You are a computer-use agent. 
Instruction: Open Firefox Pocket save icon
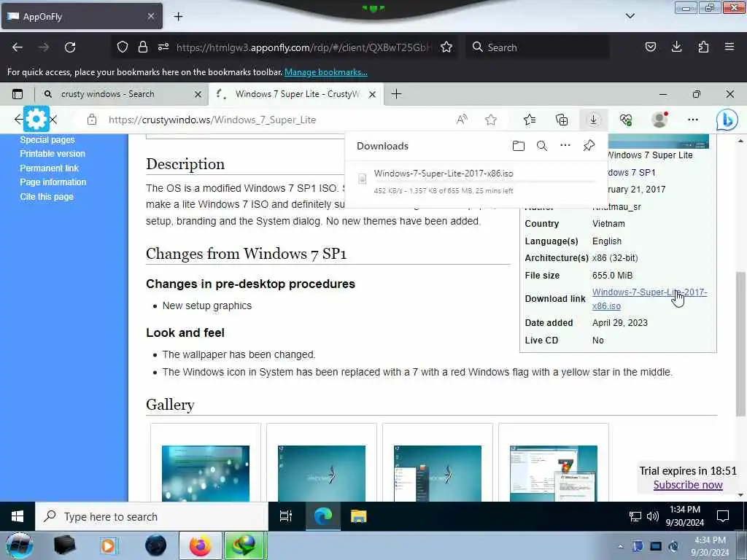click(x=650, y=47)
